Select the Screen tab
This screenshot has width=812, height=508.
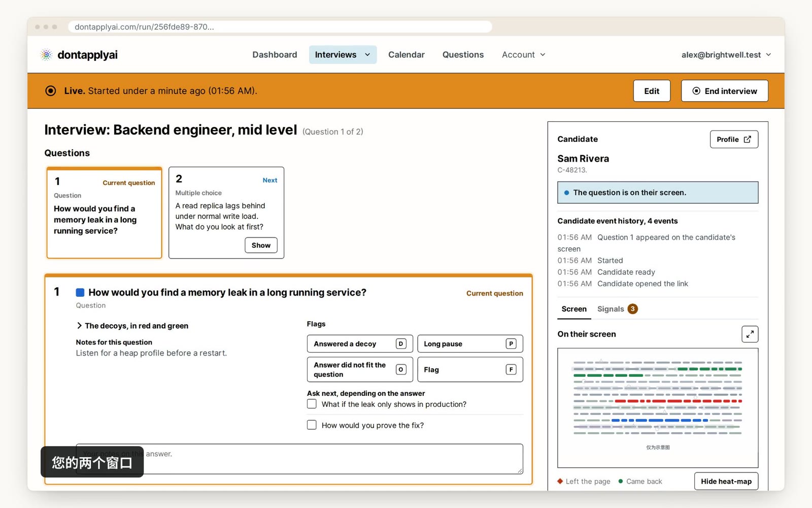tap(574, 309)
